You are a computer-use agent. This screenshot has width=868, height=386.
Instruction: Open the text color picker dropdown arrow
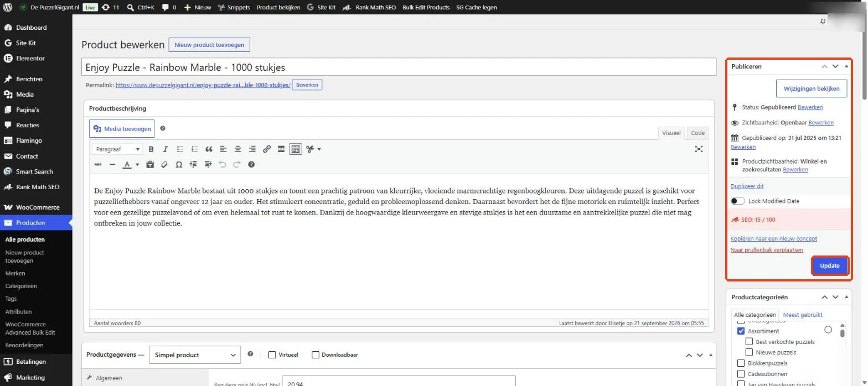[137, 164]
